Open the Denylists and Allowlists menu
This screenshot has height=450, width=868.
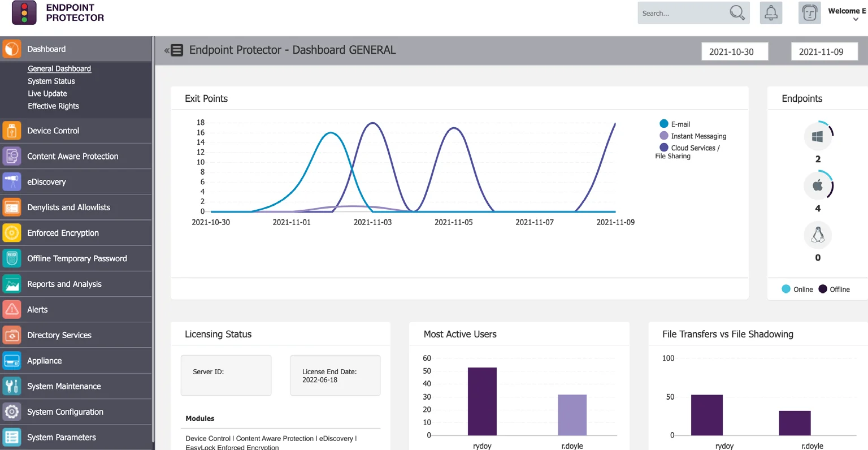point(76,207)
